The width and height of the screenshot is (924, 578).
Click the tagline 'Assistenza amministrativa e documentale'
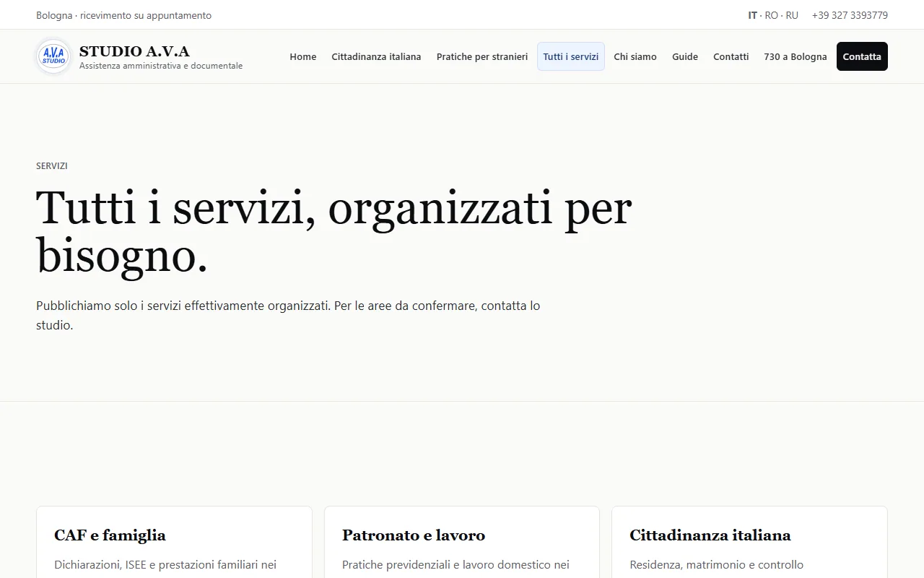click(161, 66)
